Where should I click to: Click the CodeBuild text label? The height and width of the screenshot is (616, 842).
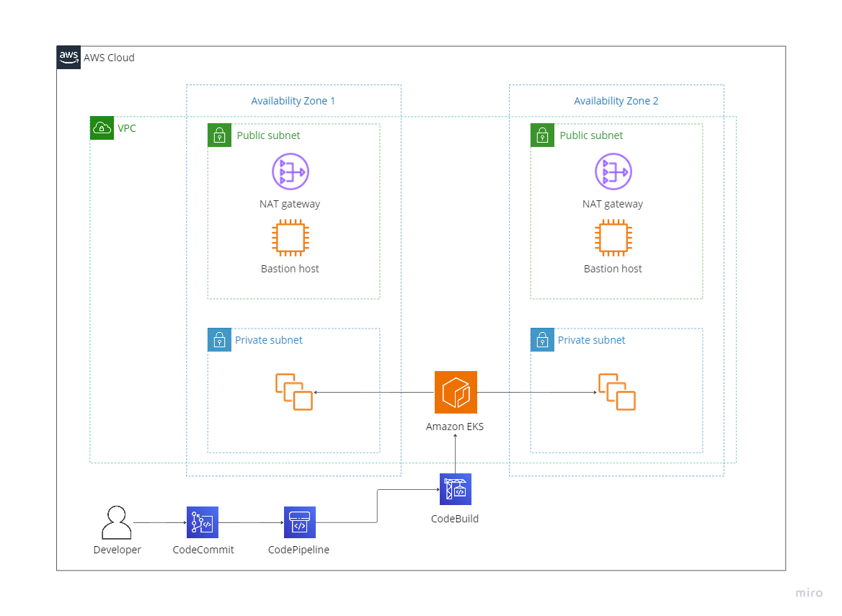point(455,519)
